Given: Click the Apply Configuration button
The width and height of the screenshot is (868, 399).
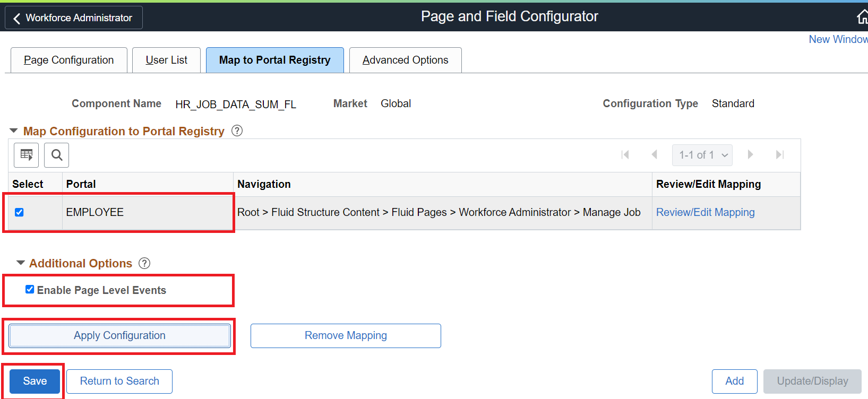Looking at the screenshot, I should click(x=119, y=335).
